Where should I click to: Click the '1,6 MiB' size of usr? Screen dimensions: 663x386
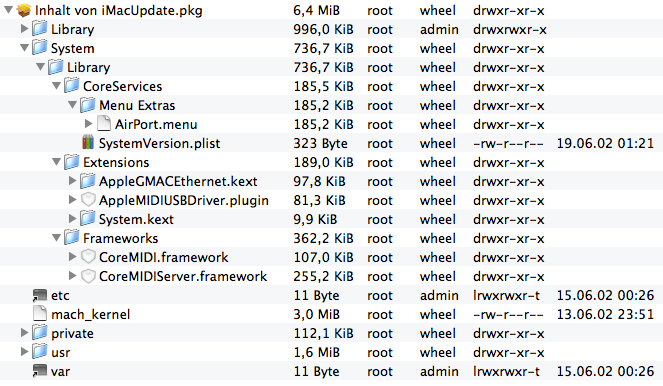pos(316,352)
